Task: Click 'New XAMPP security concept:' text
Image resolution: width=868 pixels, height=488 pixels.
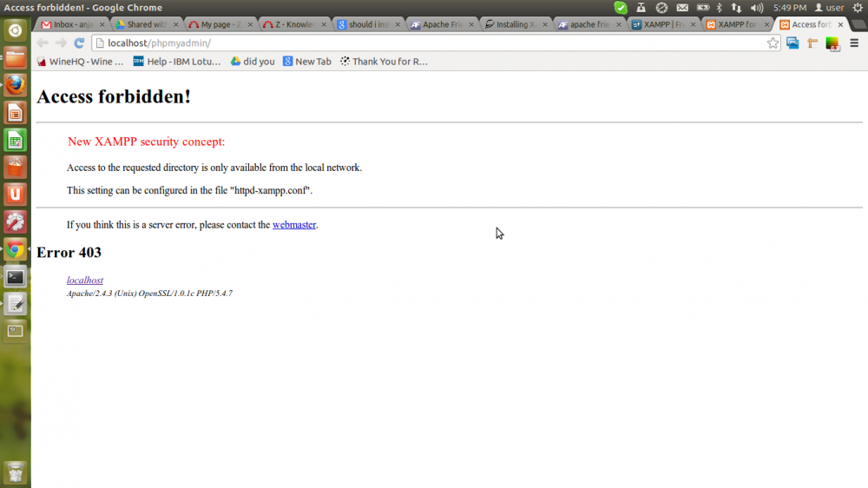Action: tap(146, 142)
